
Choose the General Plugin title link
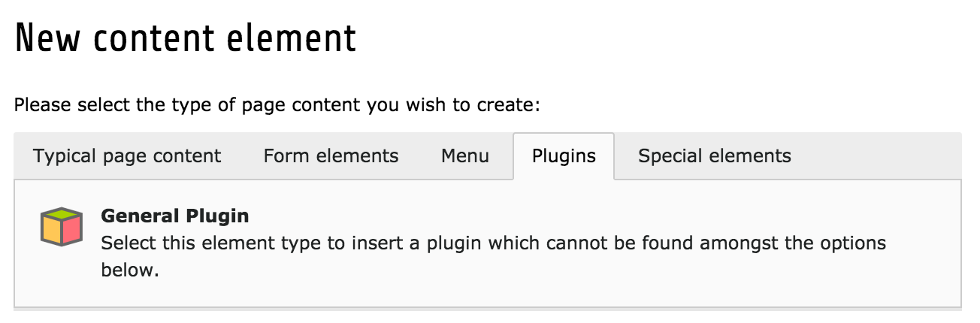point(174,216)
